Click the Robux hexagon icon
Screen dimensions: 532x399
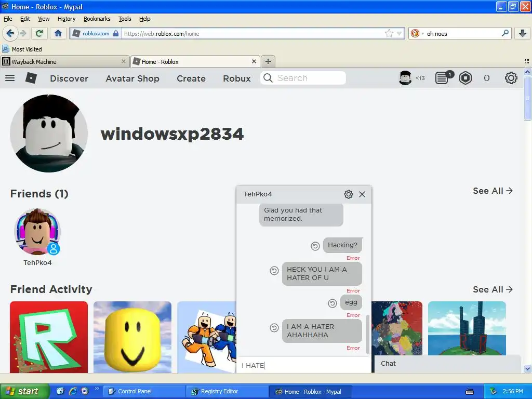(465, 78)
